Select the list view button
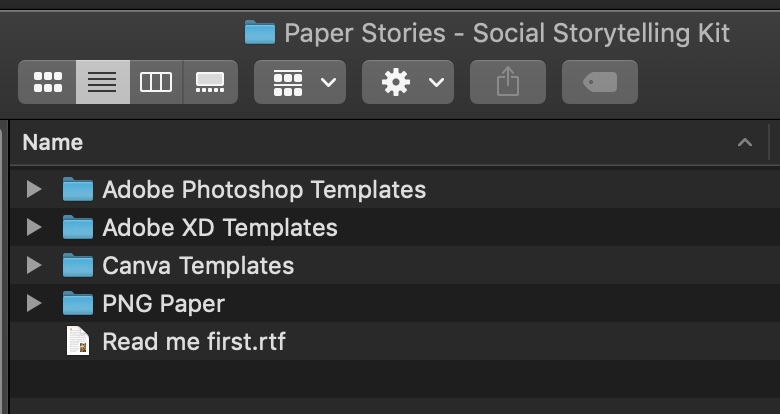780x414 pixels. click(103, 82)
